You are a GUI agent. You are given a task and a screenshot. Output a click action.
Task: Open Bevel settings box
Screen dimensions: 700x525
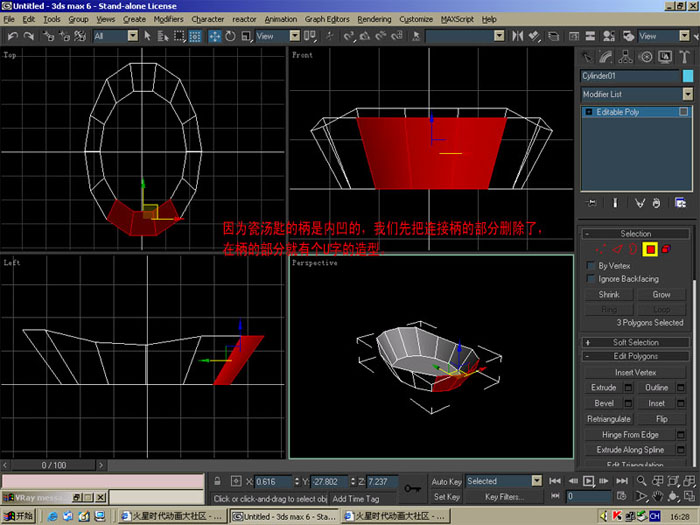click(629, 403)
